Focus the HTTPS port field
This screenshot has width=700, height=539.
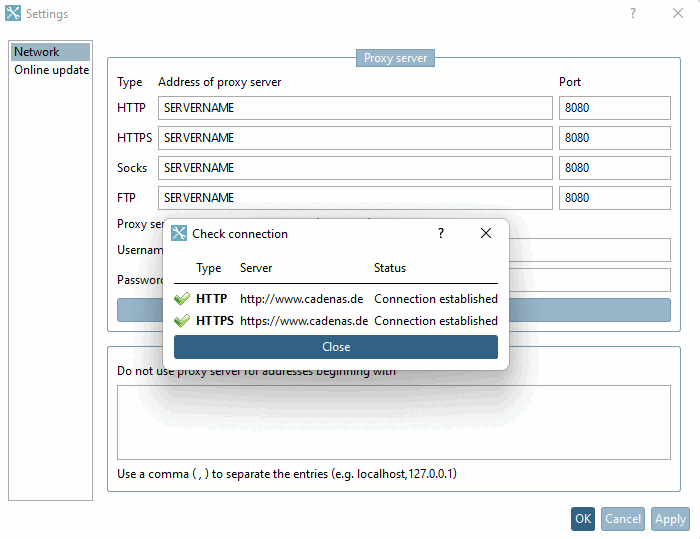pos(614,138)
